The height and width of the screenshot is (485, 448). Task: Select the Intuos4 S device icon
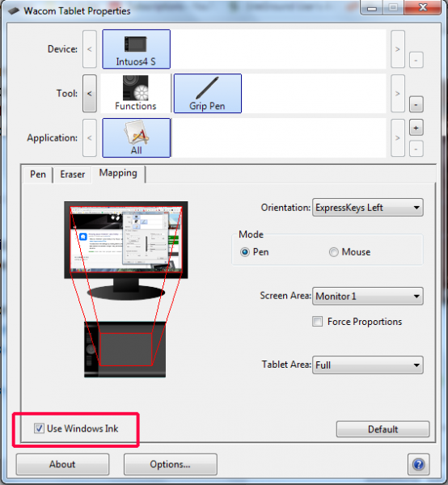click(136, 48)
